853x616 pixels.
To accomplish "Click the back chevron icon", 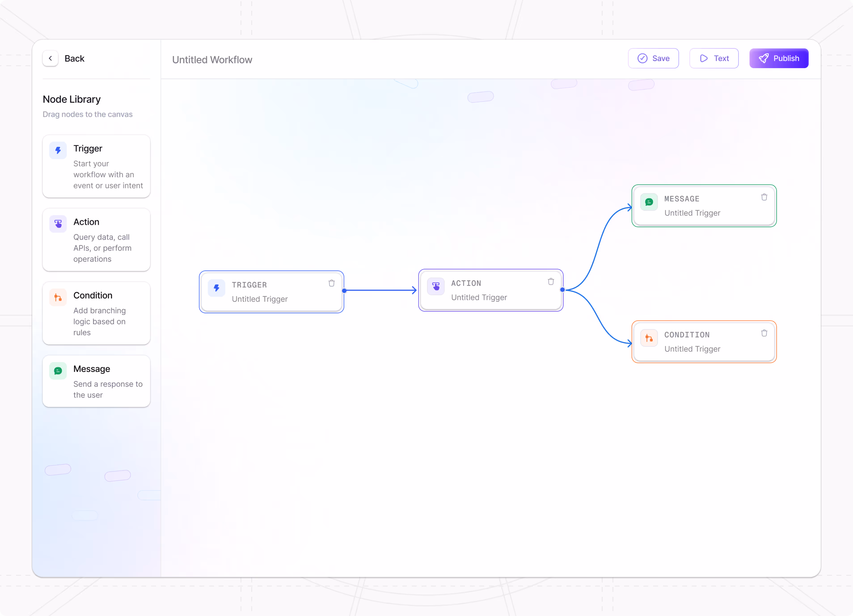I will (50, 58).
